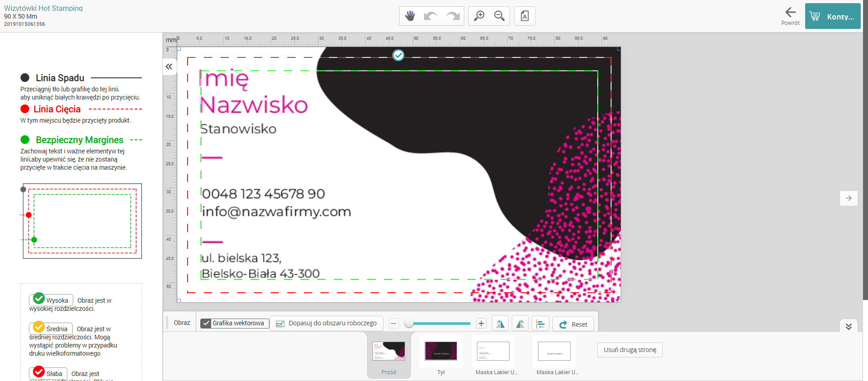The width and height of the screenshot is (868, 381).
Task: Flip image horizontally using first mirror icon
Action: point(500,324)
